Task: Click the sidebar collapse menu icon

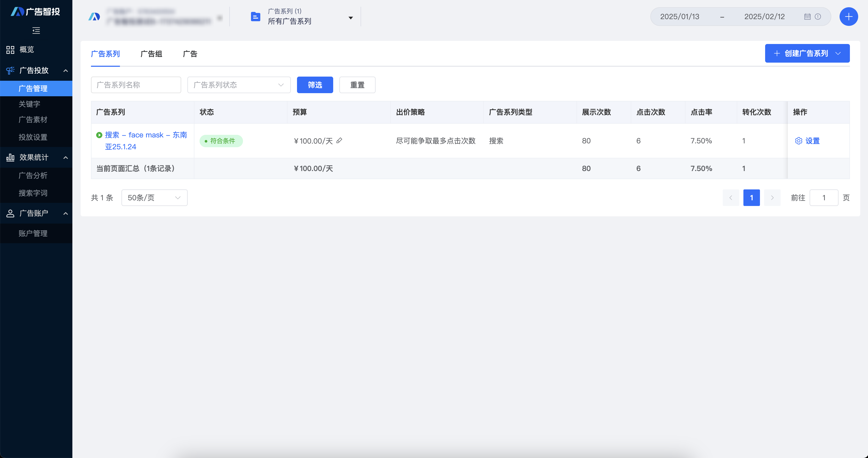Action: click(x=36, y=31)
